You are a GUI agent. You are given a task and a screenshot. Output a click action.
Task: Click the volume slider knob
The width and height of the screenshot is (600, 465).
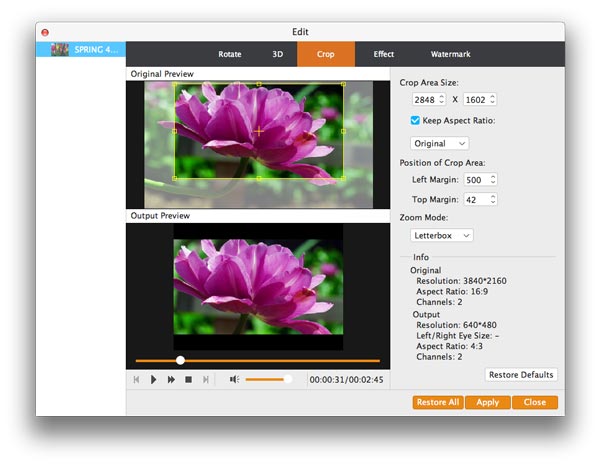pyautogui.click(x=288, y=379)
